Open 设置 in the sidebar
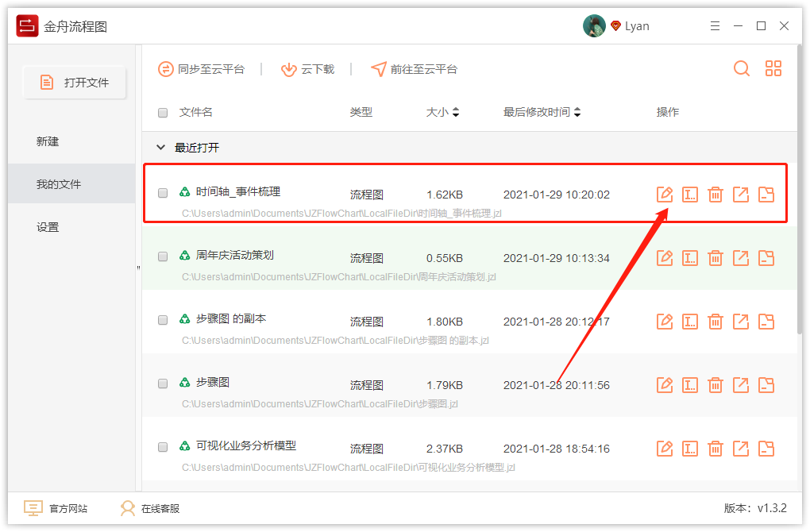 point(48,227)
